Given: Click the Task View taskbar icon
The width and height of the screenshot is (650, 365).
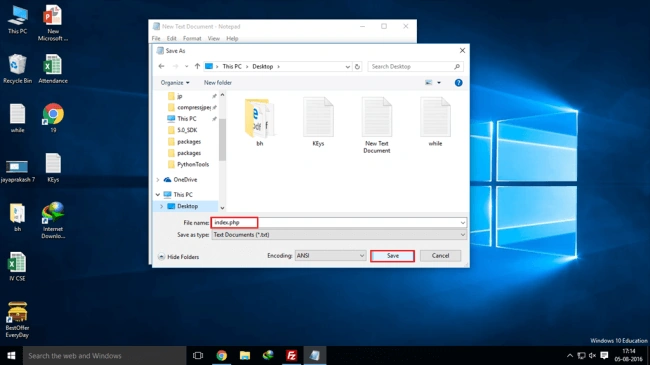Looking at the screenshot, I should [198, 355].
